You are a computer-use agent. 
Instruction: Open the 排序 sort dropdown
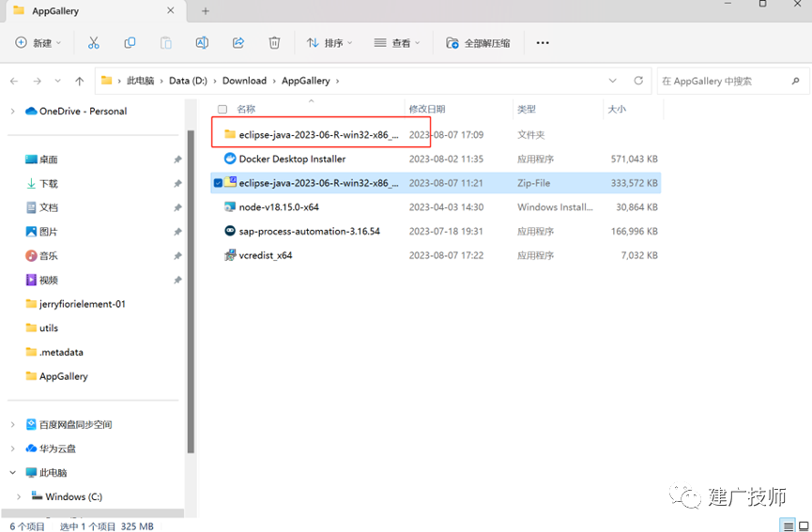click(x=329, y=43)
